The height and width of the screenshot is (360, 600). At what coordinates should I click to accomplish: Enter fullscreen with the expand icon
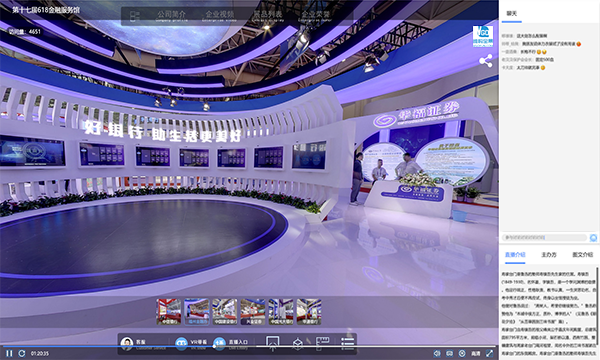coord(489,353)
